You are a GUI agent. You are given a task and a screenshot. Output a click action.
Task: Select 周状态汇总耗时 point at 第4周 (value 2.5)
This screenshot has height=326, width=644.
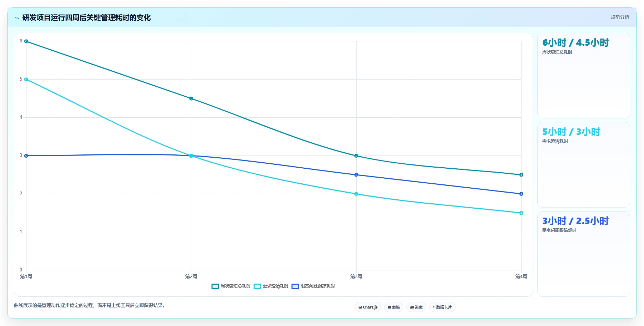pyautogui.click(x=521, y=175)
